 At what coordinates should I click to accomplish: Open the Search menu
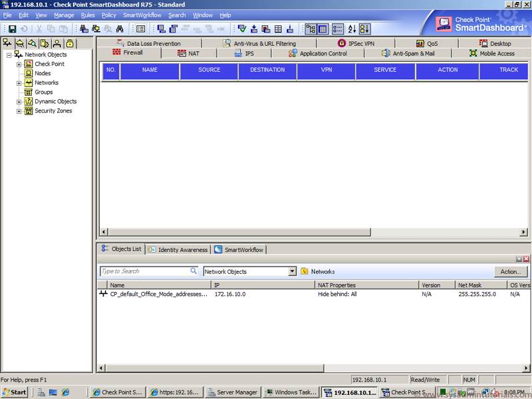177,15
